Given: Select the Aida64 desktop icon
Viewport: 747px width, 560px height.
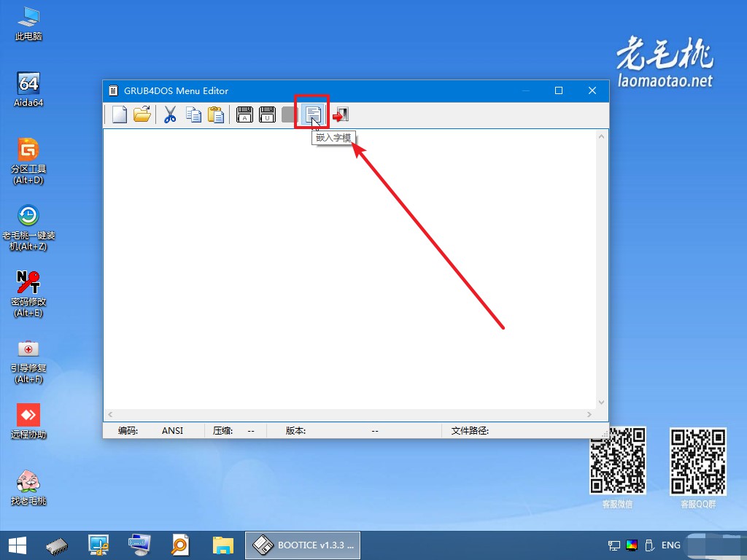Looking at the screenshot, I should point(28,90).
